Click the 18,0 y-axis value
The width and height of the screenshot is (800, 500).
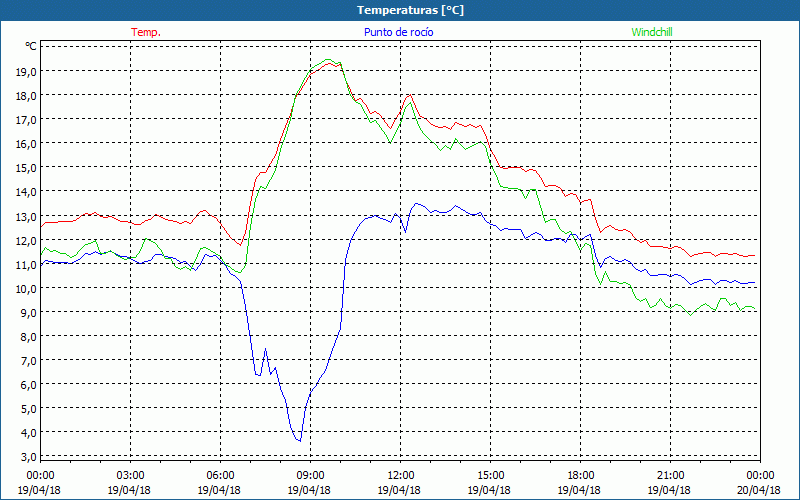27,95
